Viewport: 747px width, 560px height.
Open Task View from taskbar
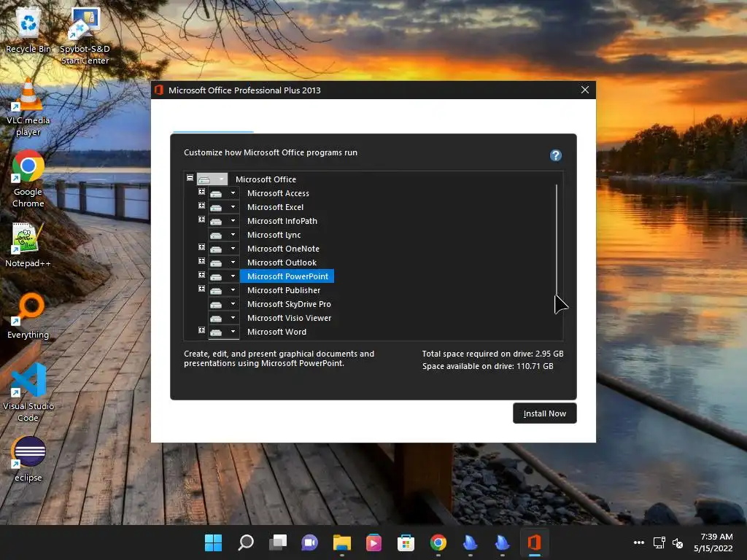pyautogui.click(x=278, y=542)
